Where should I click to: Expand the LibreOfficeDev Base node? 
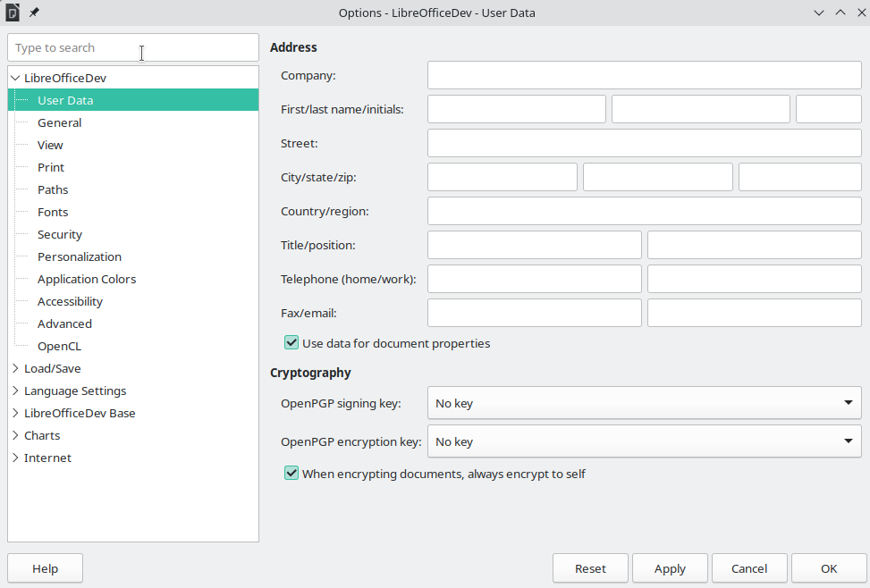[15, 413]
